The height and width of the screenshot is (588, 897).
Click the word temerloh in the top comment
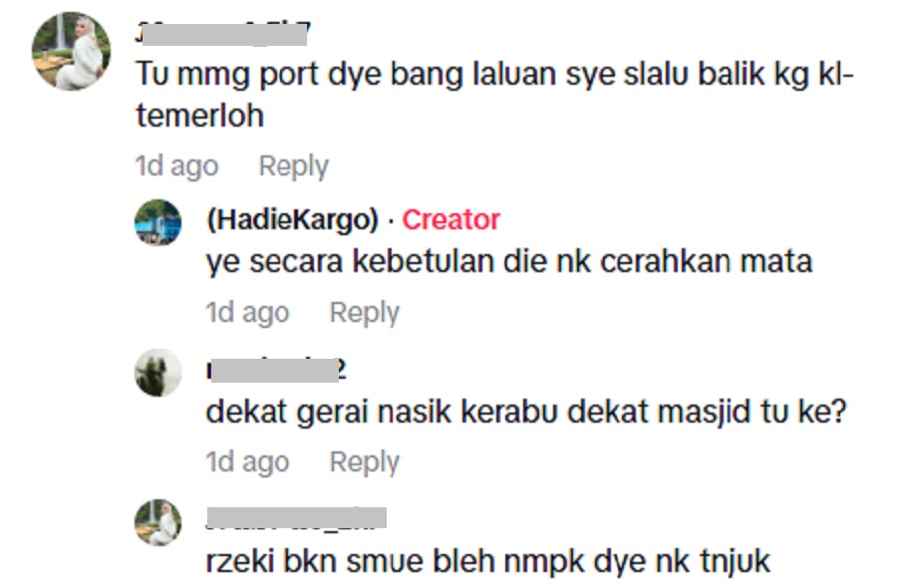tap(200, 117)
